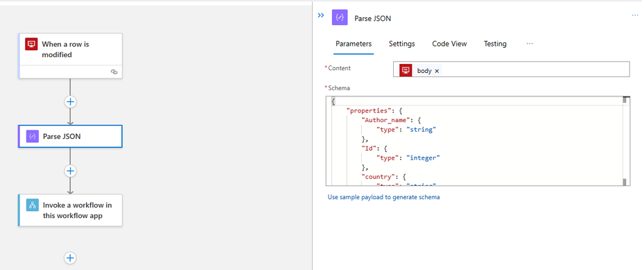Add a step after Invoke a workflow
This screenshot has height=270, width=644.
coord(70,258)
